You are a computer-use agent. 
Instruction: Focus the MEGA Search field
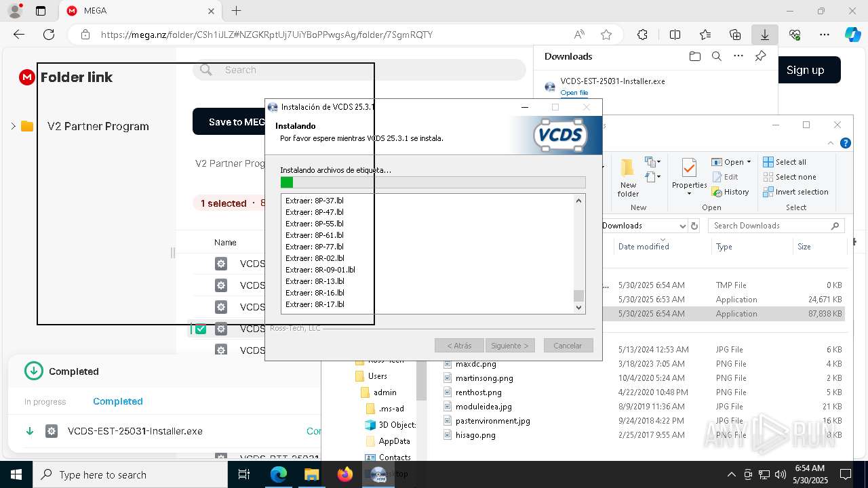point(359,70)
